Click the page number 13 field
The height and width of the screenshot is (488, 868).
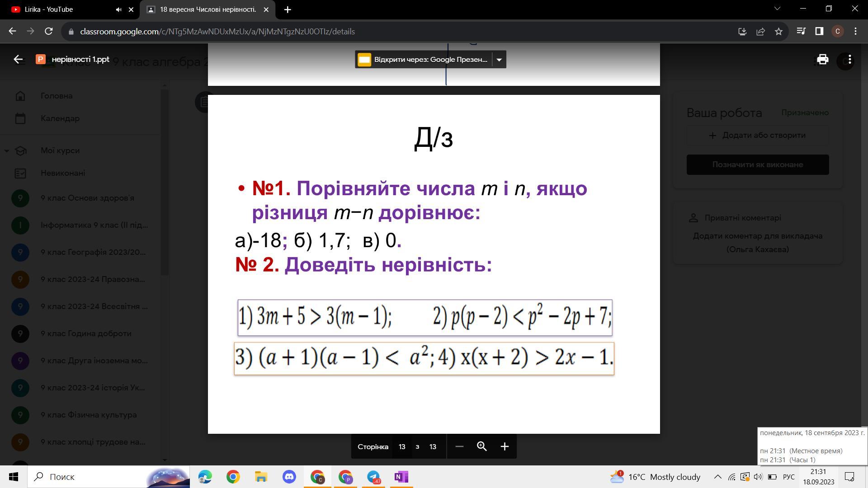point(402,446)
